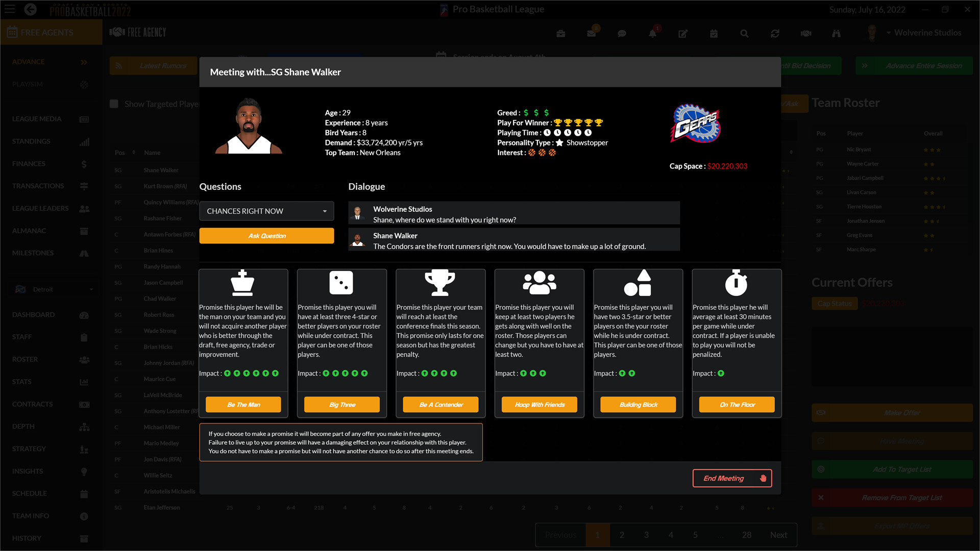Image resolution: width=980 pixels, height=551 pixels.
Task: Go to page 2 of the free agents list
Action: pos(622,535)
